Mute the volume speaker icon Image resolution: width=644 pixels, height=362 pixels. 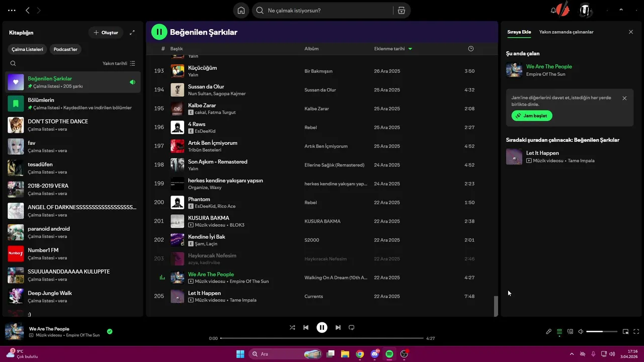581,331
